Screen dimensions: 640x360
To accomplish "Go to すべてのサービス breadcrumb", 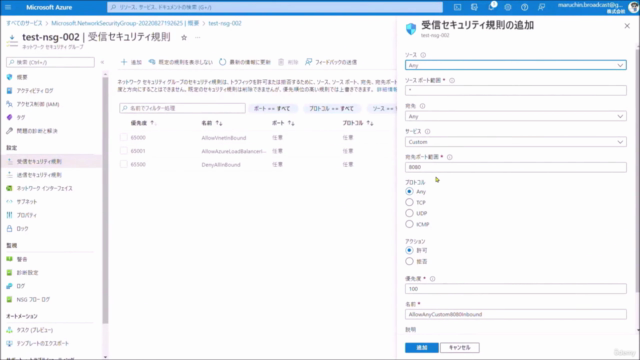I will (24, 23).
